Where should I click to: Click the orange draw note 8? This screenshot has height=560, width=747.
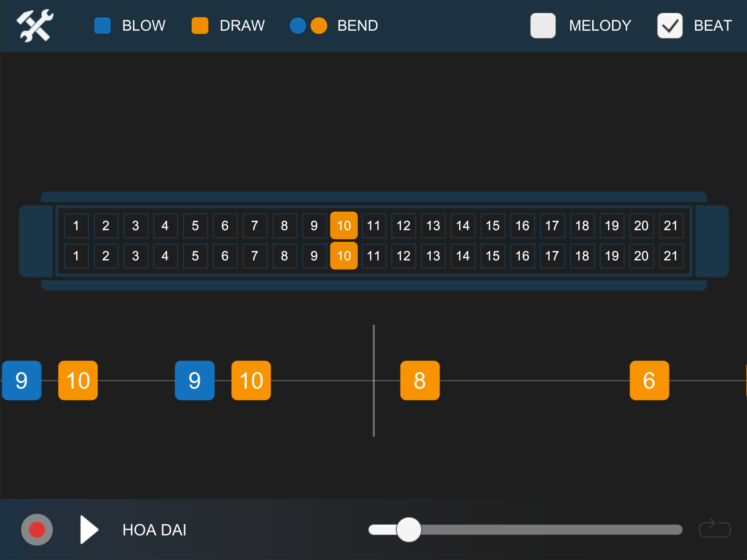coord(420,380)
